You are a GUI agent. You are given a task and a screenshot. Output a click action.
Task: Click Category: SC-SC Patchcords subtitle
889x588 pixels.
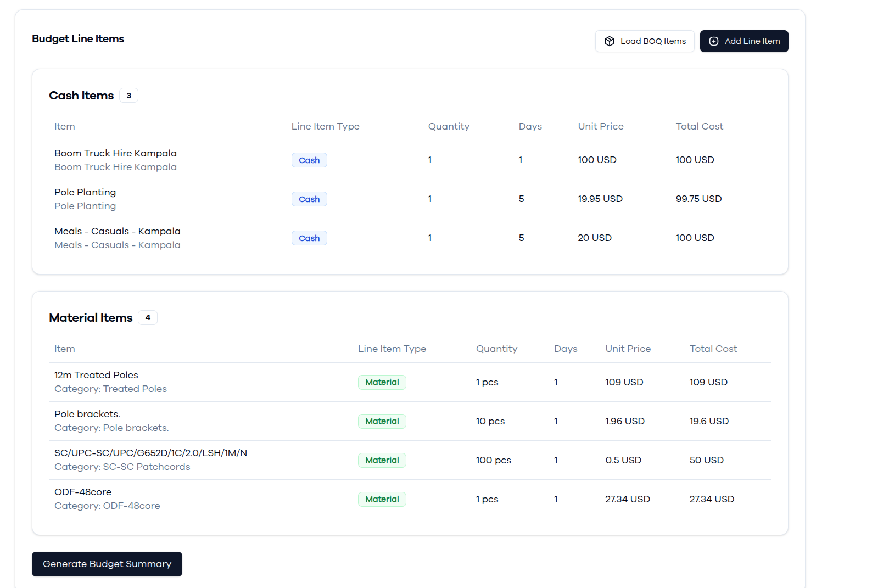(122, 467)
